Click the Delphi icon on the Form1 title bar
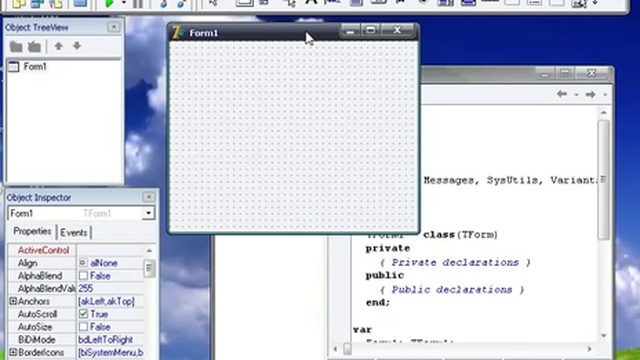 pyautogui.click(x=177, y=32)
